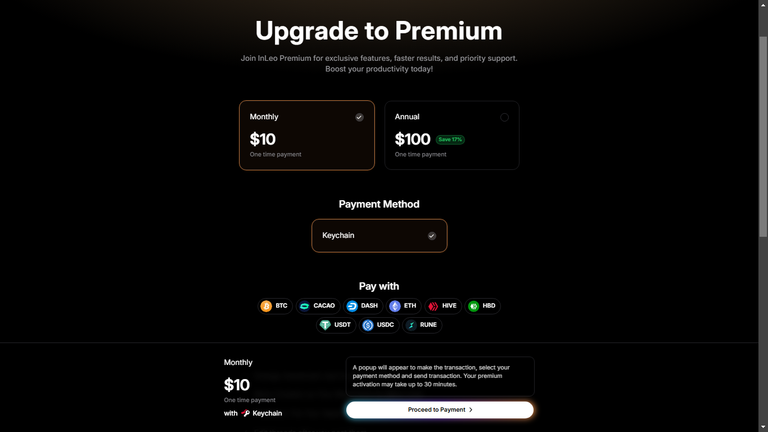768x432 pixels.
Task: Select the Annual plan radio button
Action: point(504,117)
